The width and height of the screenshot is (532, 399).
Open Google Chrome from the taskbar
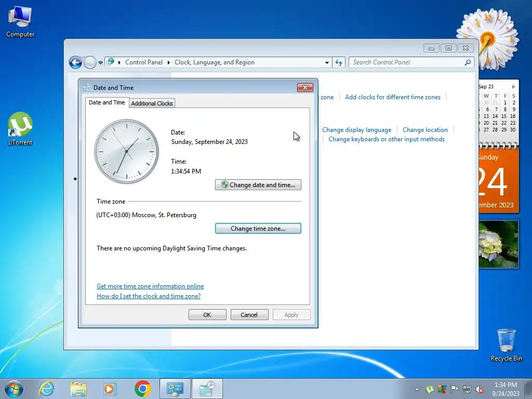click(142, 389)
